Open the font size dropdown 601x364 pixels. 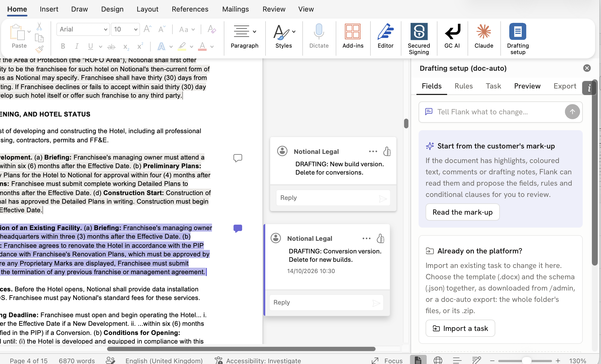tap(136, 29)
